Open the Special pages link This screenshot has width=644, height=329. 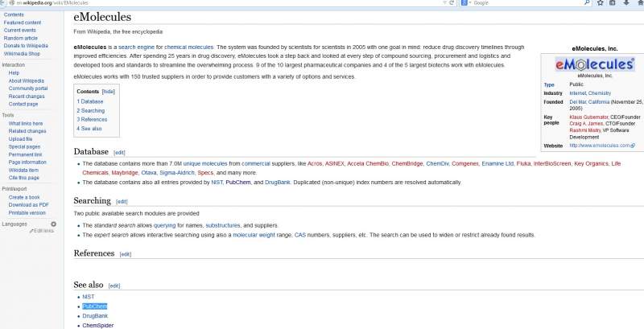click(24, 147)
